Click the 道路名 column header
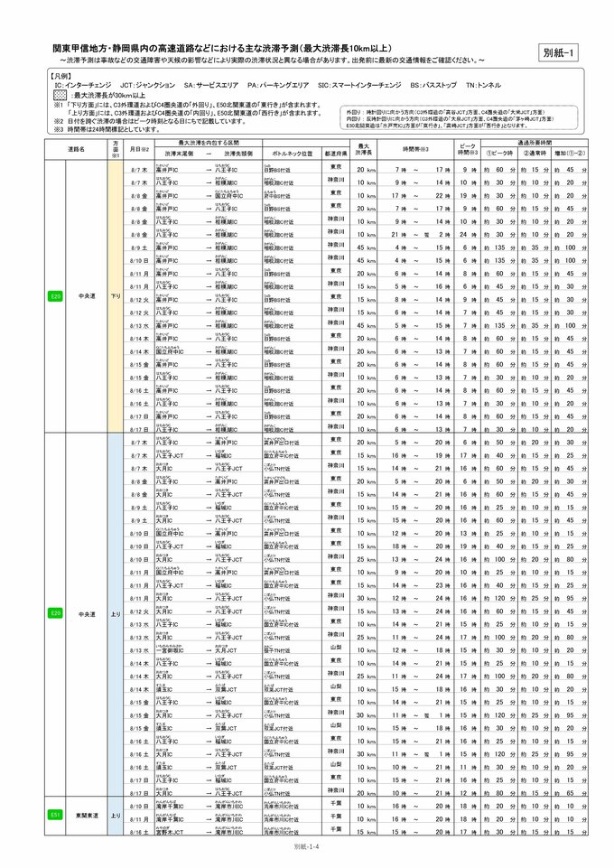 pyautogui.click(x=77, y=149)
